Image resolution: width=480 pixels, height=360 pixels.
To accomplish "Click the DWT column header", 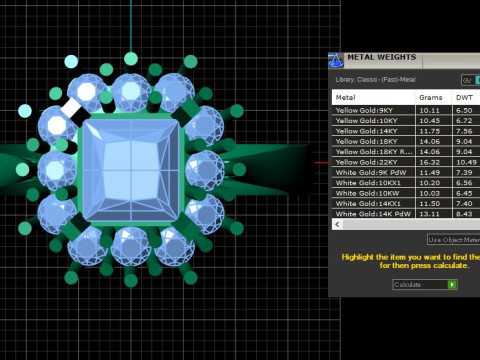I will [466, 98].
